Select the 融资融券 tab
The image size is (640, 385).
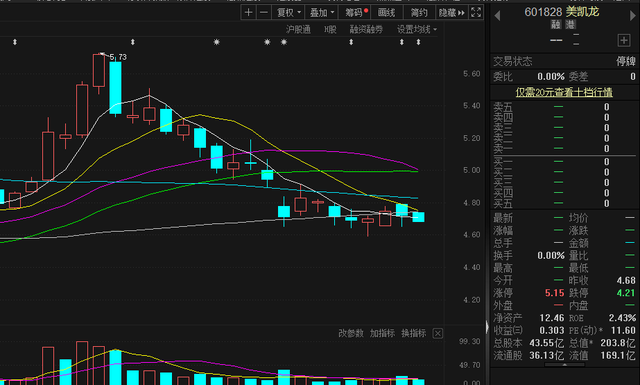(366, 29)
